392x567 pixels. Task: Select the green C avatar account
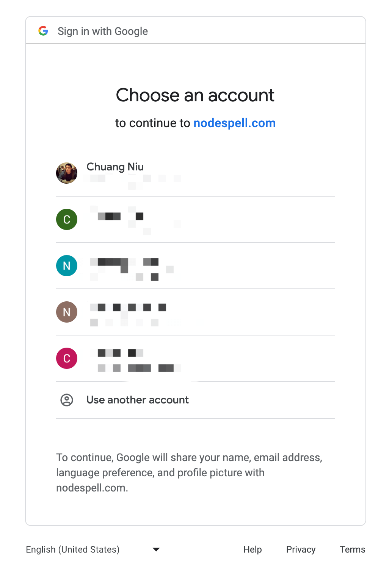point(67,219)
